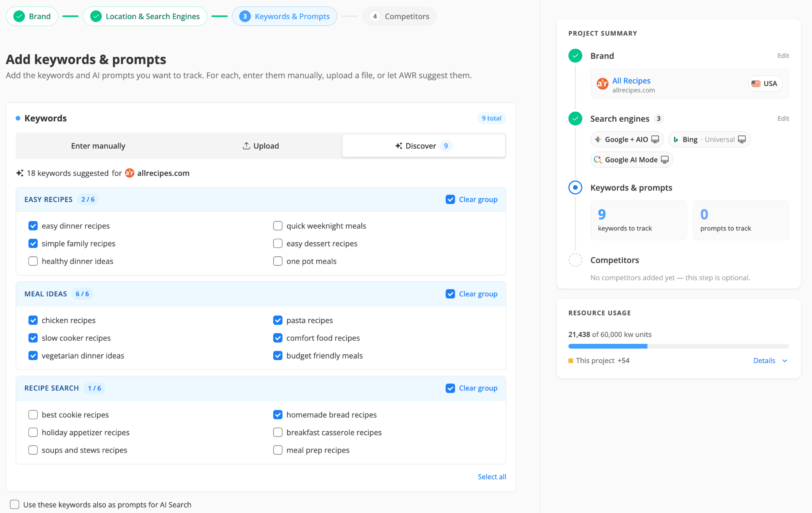Click the green check beside Search engines summary
This screenshot has width=812, height=513.
pyautogui.click(x=575, y=118)
